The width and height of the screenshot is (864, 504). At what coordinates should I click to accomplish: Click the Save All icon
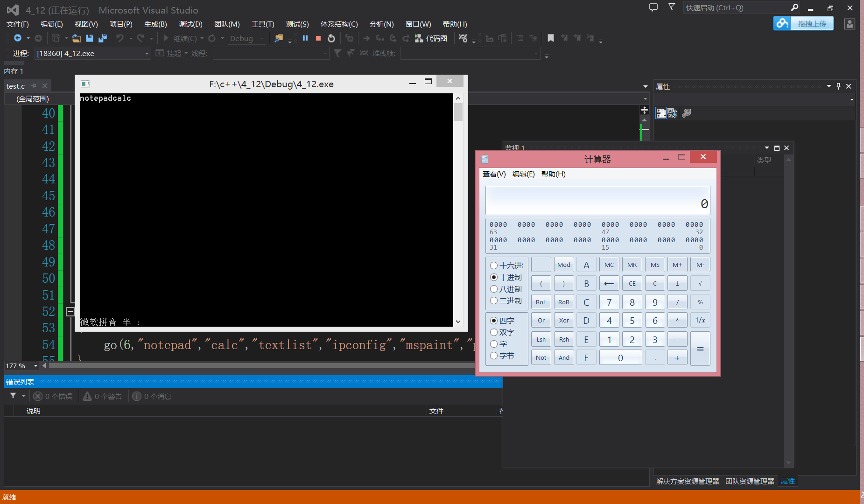[x=103, y=38]
